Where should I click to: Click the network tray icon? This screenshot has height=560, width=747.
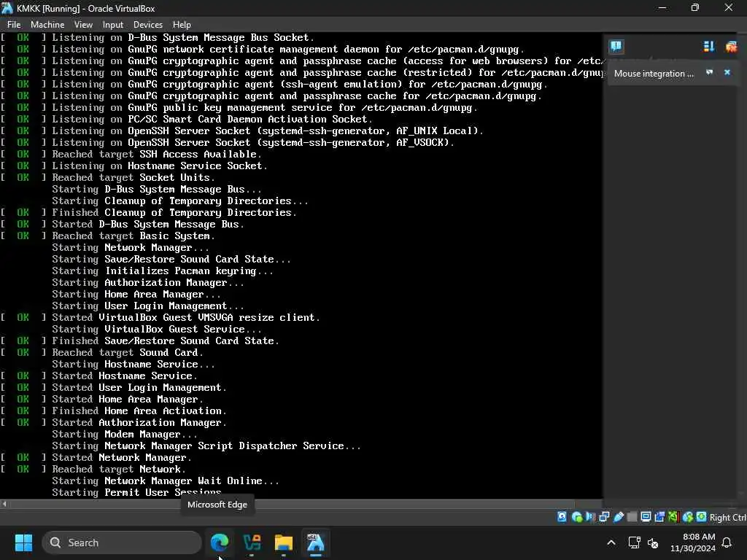tap(634, 542)
